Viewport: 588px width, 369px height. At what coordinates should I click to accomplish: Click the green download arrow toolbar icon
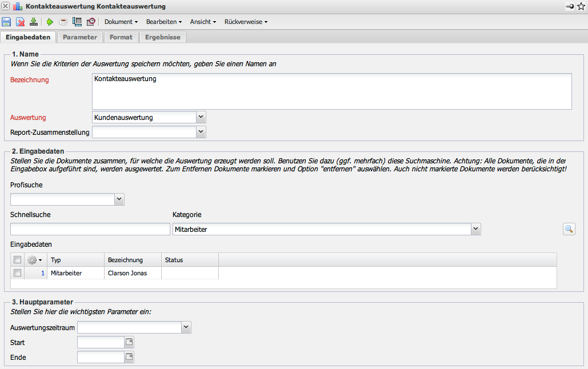[x=34, y=22]
